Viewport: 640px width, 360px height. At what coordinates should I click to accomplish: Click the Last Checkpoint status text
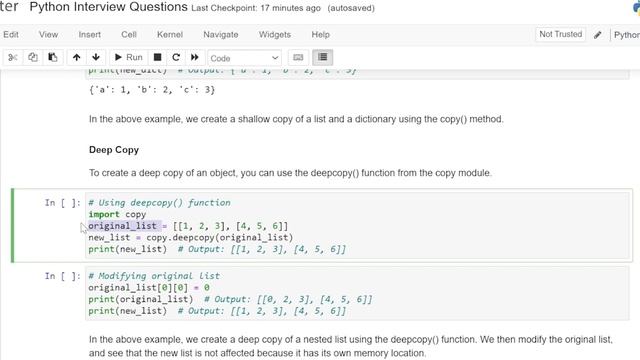tap(256, 8)
